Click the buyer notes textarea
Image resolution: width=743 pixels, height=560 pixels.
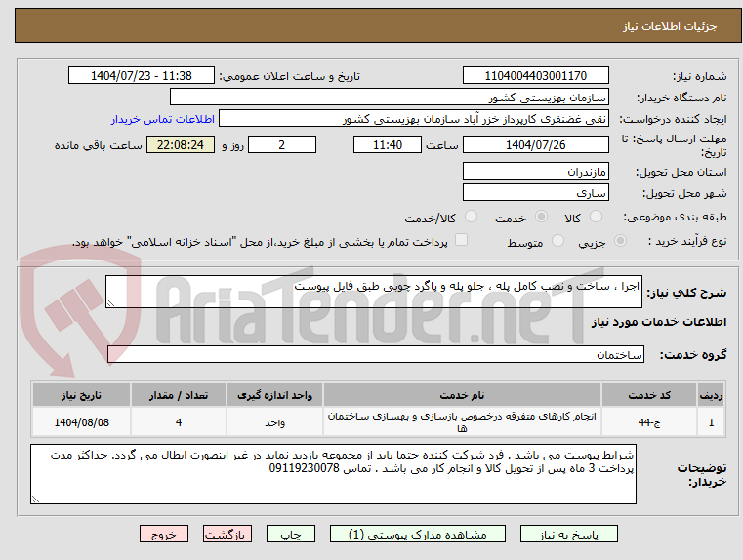[333, 474]
